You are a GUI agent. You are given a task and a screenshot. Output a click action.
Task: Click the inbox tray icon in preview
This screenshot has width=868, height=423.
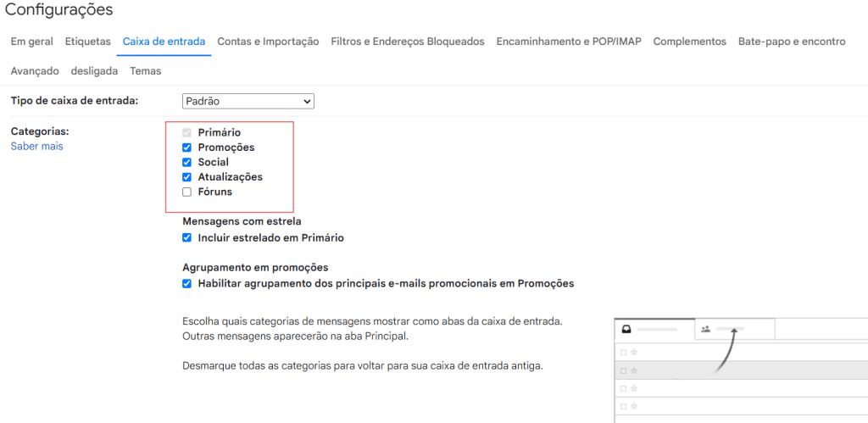click(x=626, y=329)
